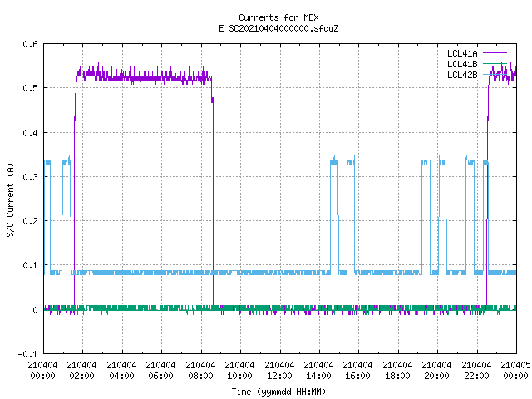Image resolution: width=532 pixels, height=399 pixels.
Task: Click the x-axis tick label 210404 10:00
Action: (x=239, y=370)
